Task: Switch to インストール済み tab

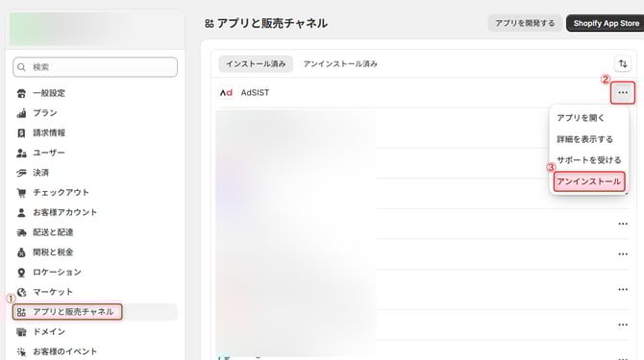Action: [256, 64]
